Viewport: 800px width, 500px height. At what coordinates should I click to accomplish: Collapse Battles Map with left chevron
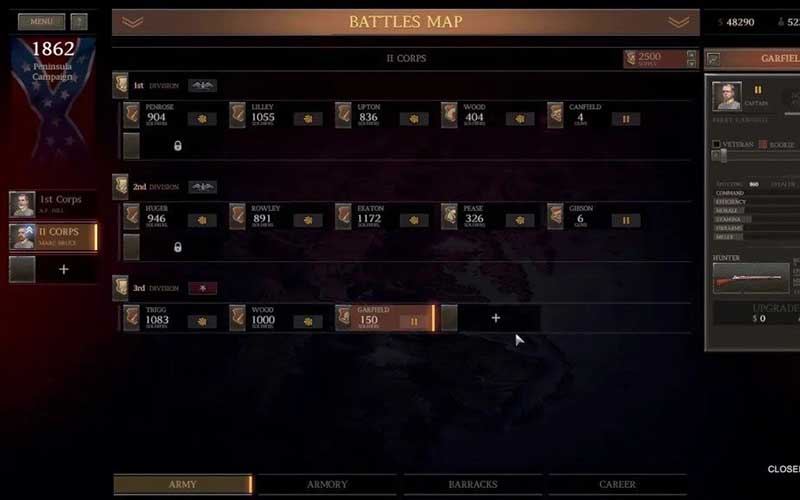point(133,22)
